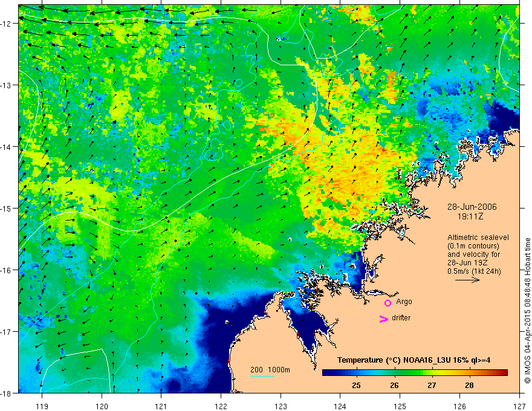This screenshot has width=532, height=411.
Task: Click the IMOS copyright timestamp text
Action: [x=527, y=312]
